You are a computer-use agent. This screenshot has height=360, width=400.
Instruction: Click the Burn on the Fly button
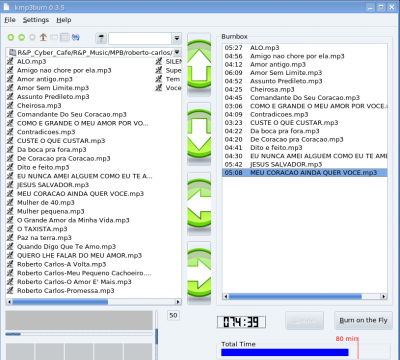click(363, 320)
